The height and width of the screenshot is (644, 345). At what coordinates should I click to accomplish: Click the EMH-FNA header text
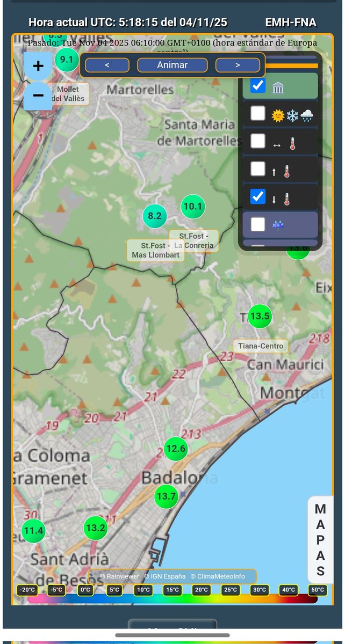291,23
